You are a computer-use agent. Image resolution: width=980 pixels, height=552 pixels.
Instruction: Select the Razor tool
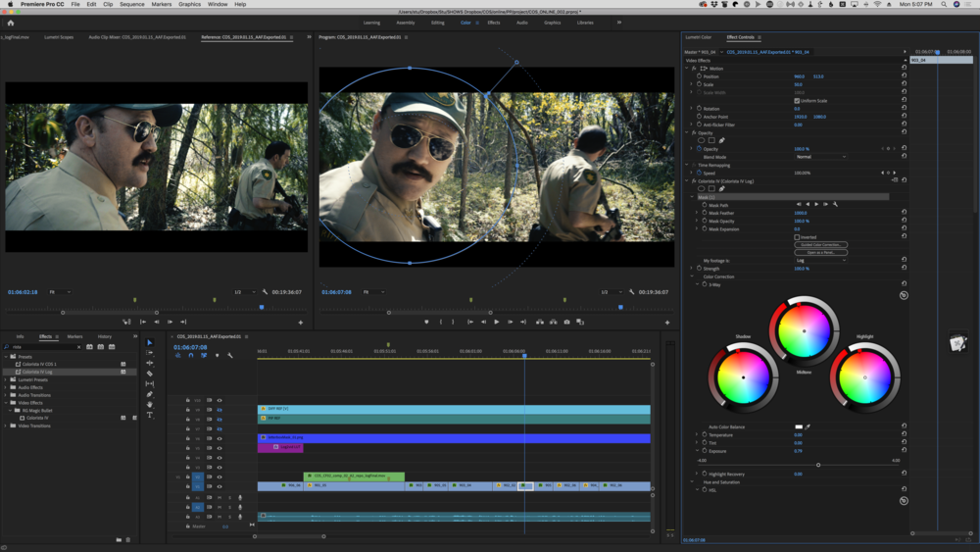click(149, 374)
